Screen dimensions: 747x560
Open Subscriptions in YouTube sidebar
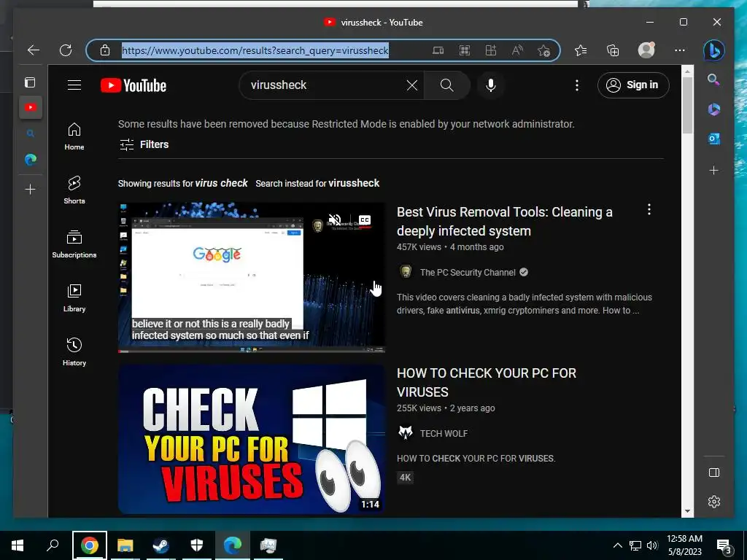[x=74, y=244]
